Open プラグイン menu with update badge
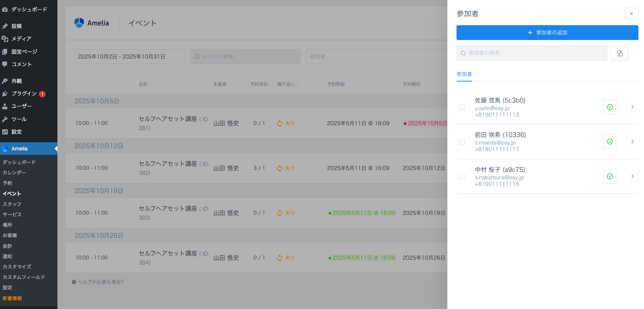 click(24, 94)
